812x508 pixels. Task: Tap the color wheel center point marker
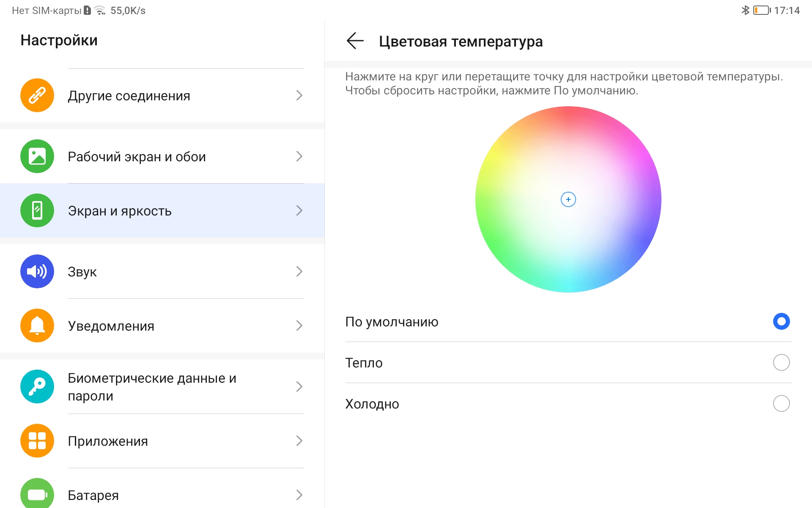(568, 199)
